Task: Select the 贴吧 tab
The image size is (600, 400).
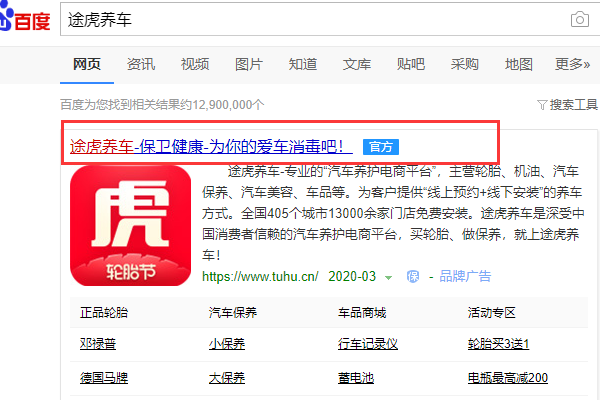Action: click(411, 65)
